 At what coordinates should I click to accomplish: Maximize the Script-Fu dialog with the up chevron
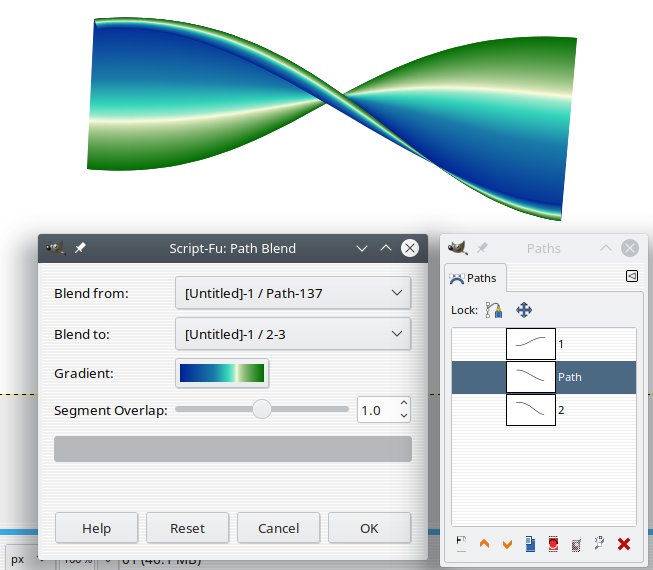(386, 248)
